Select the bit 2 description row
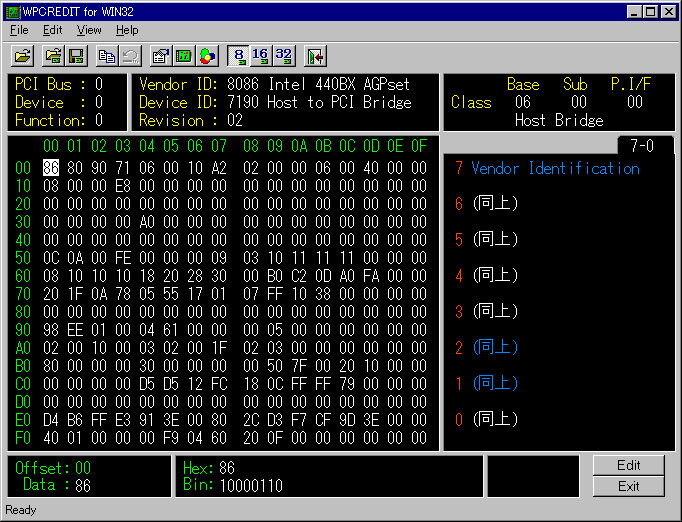Image resolution: width=682 pixels, height=522 pixels. [486, 347]
